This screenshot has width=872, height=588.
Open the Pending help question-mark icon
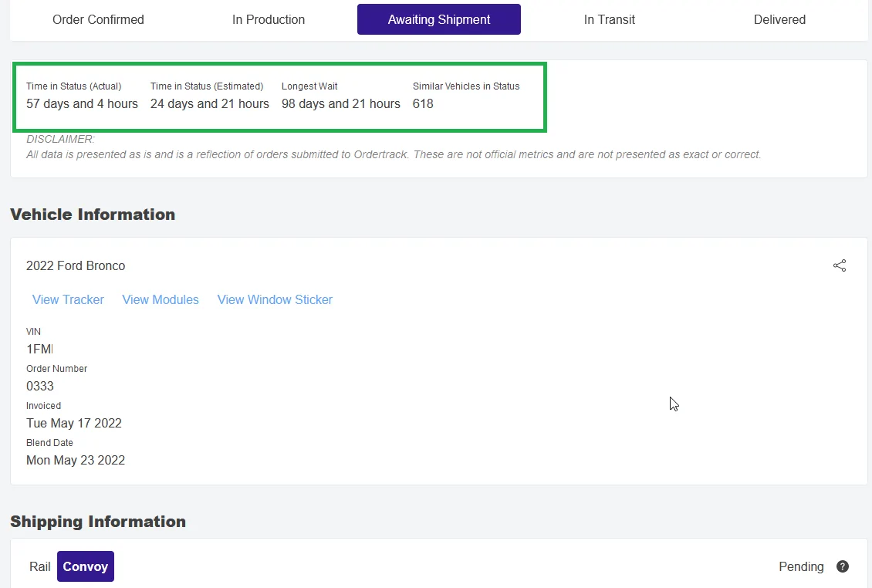tap(843, 566)
